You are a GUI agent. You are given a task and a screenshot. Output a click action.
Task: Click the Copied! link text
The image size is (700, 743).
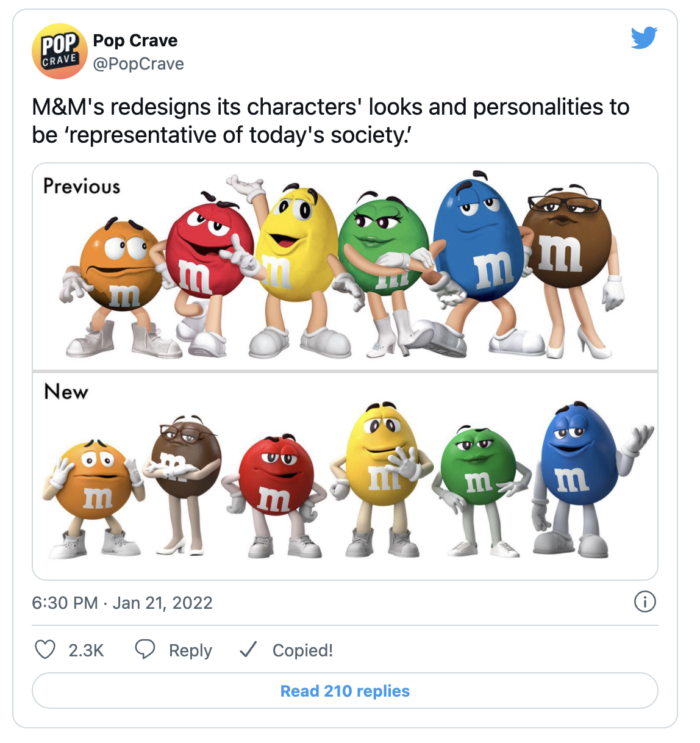coord(302,650)
